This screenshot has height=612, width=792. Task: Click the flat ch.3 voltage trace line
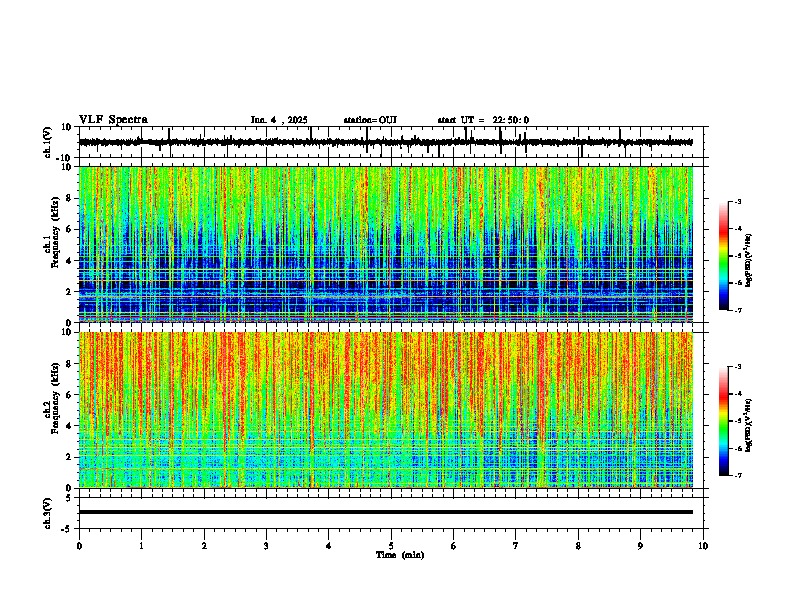click(386, 512)
